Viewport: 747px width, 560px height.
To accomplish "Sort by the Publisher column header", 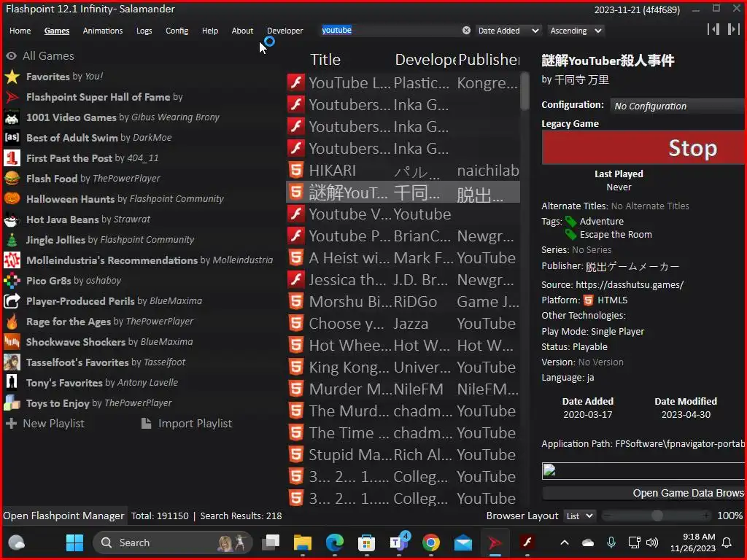I will coord(489,60).
